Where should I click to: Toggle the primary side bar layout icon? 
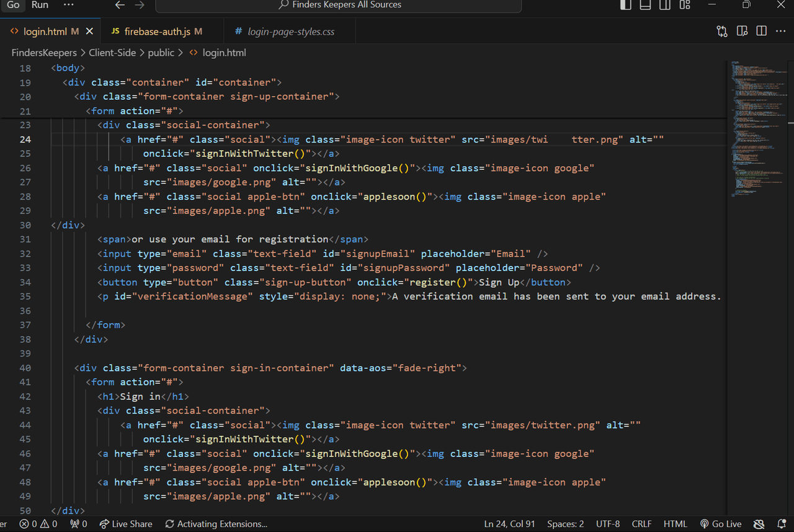click(x=625, y=5)
